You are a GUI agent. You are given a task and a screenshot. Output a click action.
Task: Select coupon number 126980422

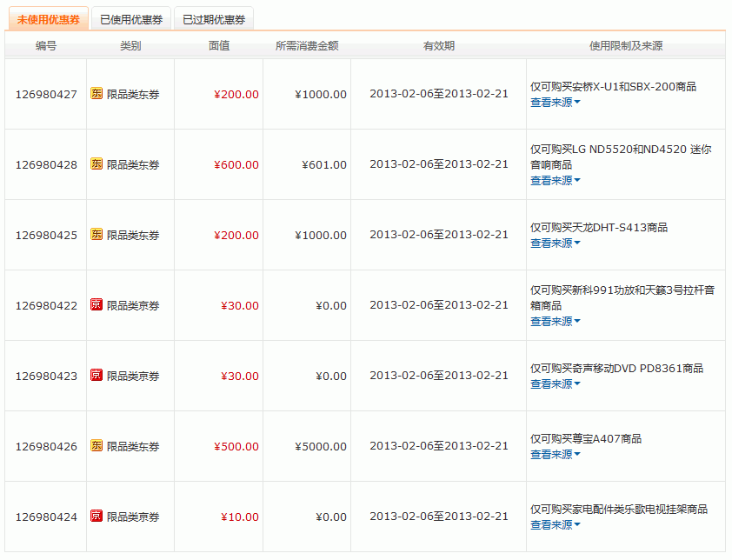pyautogui.click(x=46, y=306)
